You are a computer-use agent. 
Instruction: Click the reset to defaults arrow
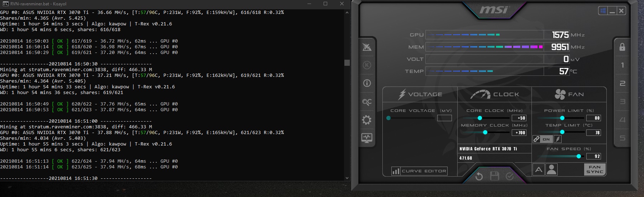[x=479, y=176]
